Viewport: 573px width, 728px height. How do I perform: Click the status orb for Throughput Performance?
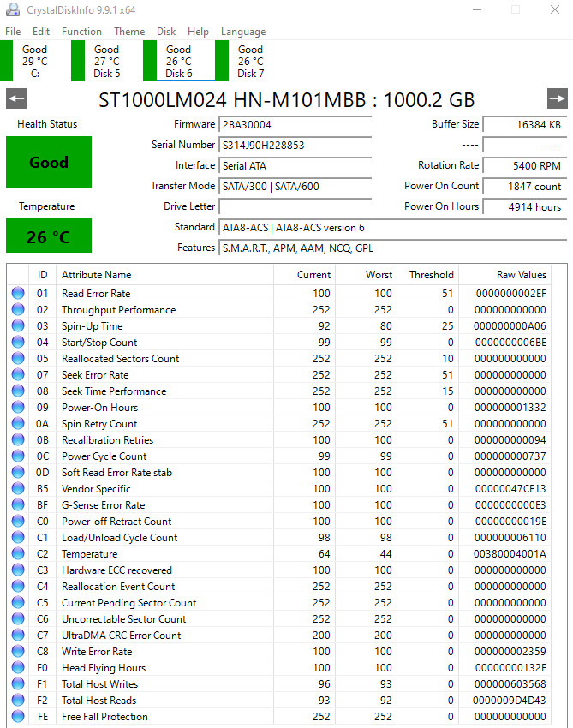click(x=18, y=309)
